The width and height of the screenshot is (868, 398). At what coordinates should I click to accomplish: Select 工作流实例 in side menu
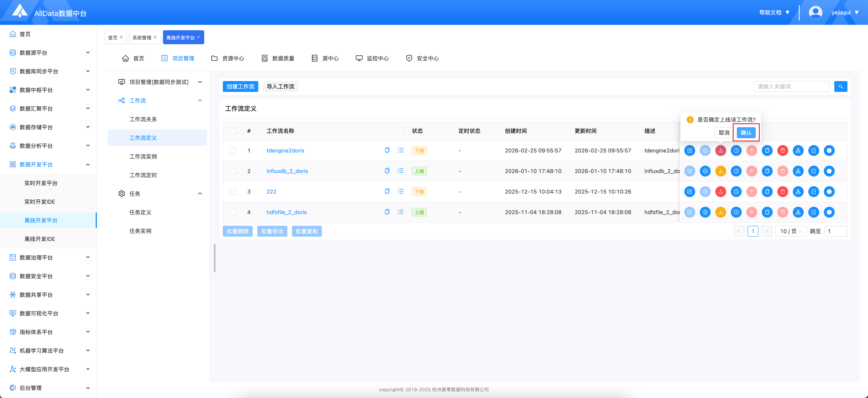pyautogui.click(x=143, y=157)
